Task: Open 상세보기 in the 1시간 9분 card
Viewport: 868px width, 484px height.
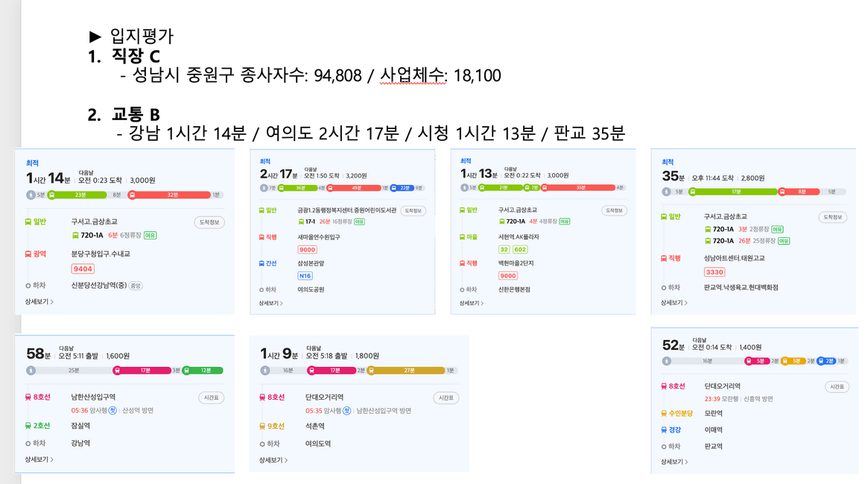Action: click(x=273, y=460)
